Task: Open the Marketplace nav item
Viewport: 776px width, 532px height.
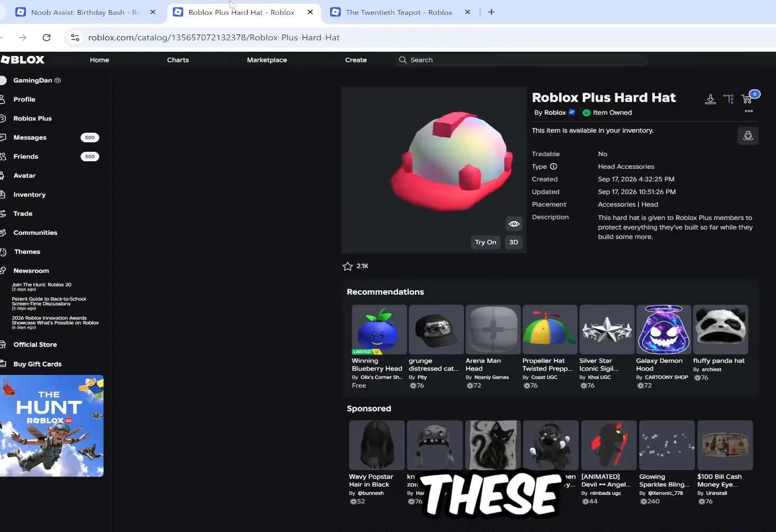Action: pos(267,60)
